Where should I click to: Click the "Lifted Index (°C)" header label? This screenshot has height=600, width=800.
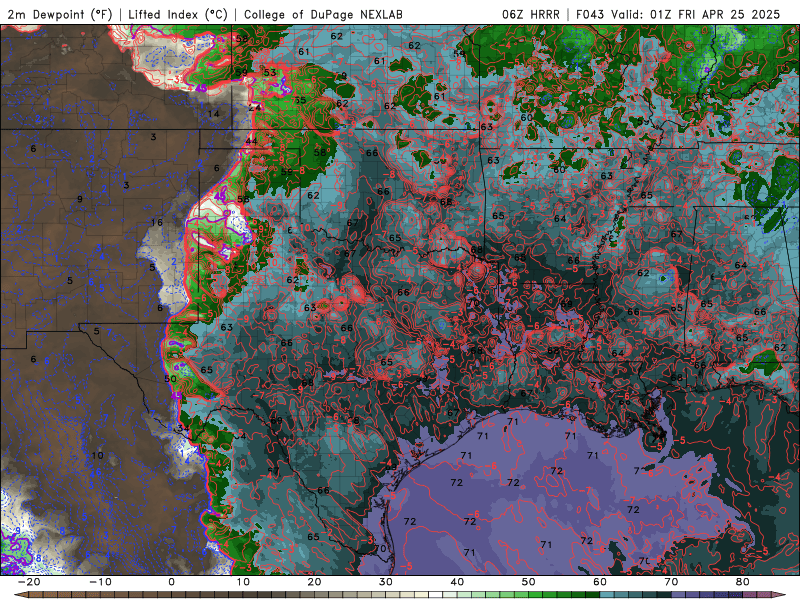pyautogui.click(x=178, y=14)
